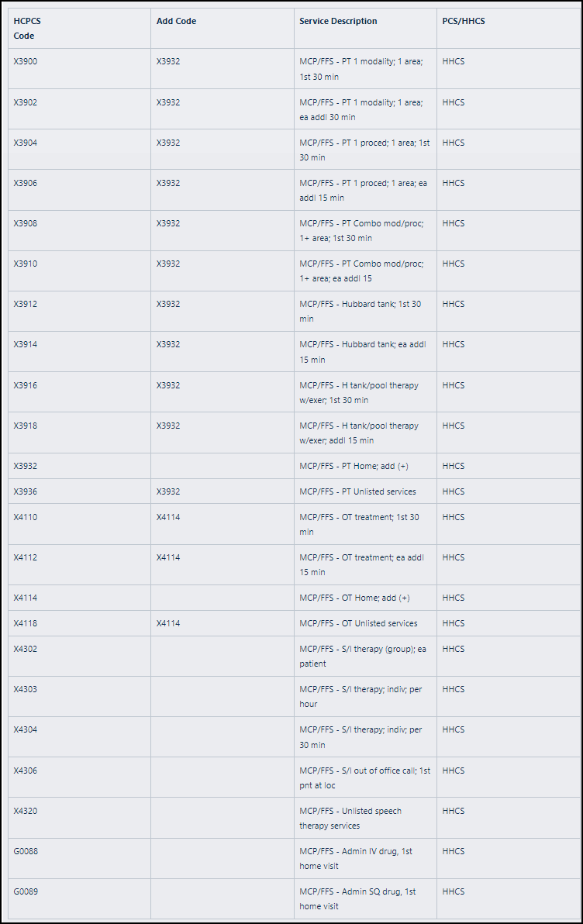Click the PCS/HHCS column header

[x=464, y=22]
